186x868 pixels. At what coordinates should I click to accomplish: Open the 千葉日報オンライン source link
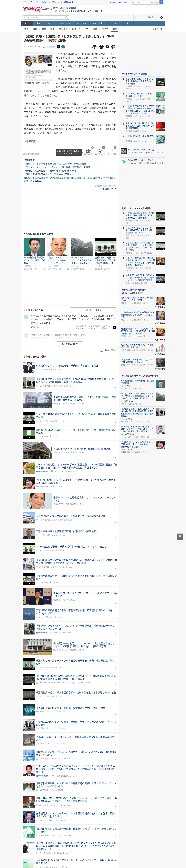[109, 189]
